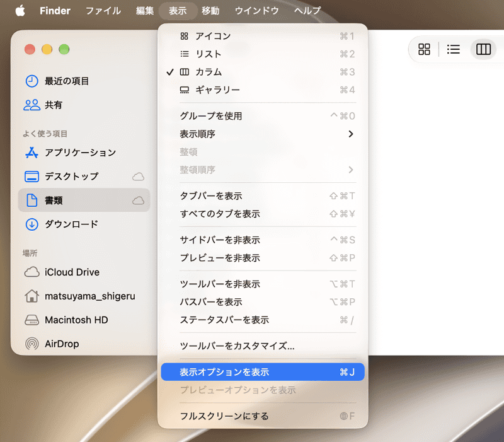Viewport: 504px width, 442px height.
Task: Choose プレビューを非表示
Action: (263, 258)
